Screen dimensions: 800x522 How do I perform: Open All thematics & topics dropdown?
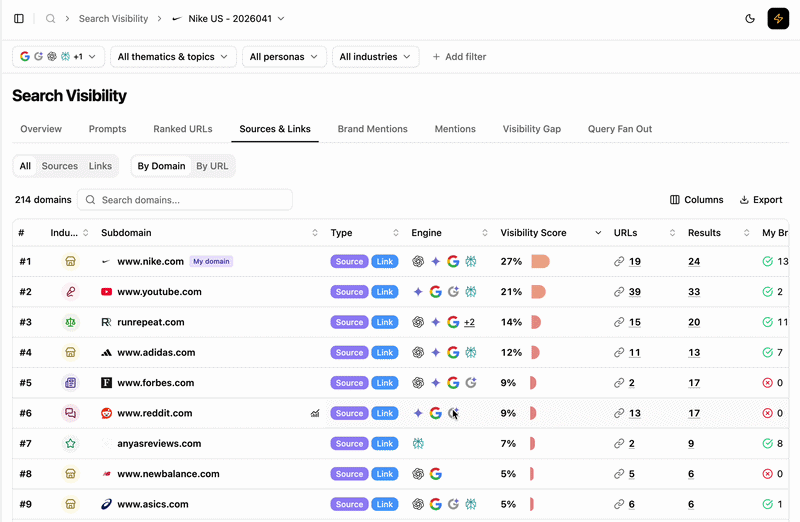[173, 57]
